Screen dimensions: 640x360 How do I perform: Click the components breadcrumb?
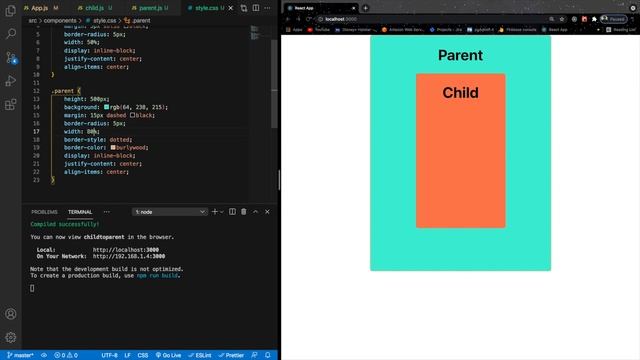(x=60, y=20)
